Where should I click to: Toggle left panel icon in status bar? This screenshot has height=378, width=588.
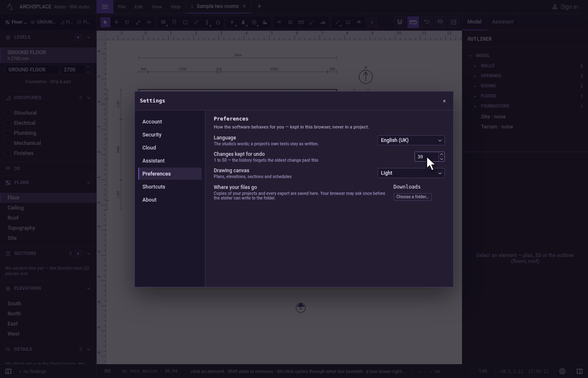pos(8,371)
